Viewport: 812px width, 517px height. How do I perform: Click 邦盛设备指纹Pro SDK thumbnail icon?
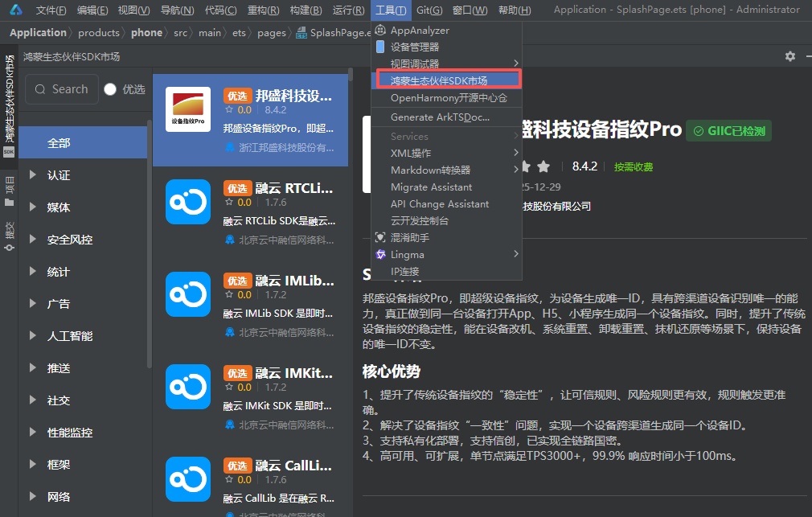[x=188, y=109]
